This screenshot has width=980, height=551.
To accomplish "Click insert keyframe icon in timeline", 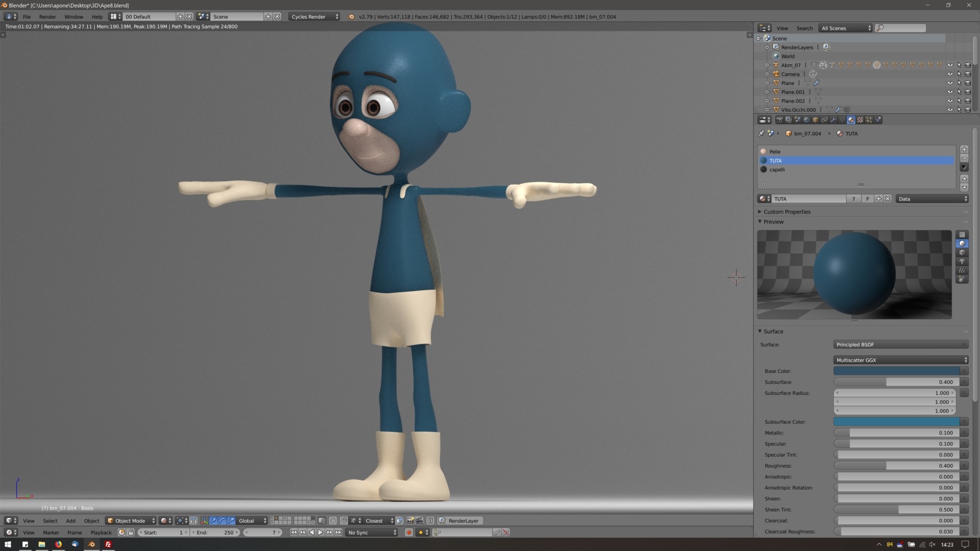I will [497, 532].
